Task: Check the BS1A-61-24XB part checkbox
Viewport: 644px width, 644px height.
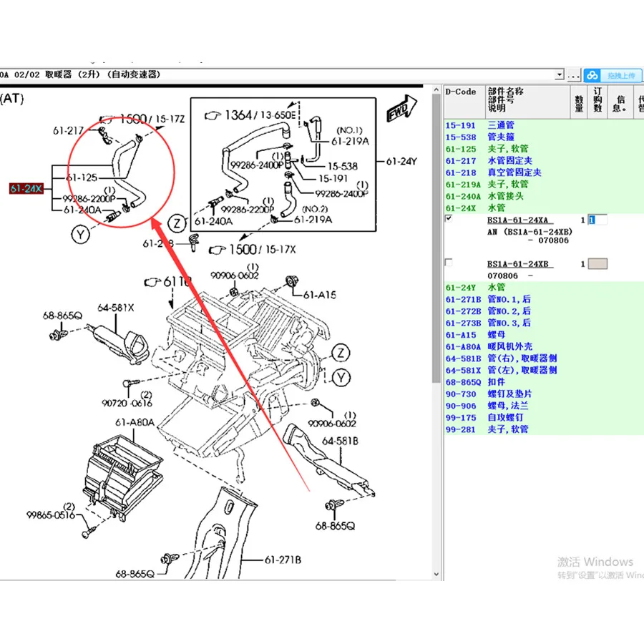Action: tap(449, 263)
